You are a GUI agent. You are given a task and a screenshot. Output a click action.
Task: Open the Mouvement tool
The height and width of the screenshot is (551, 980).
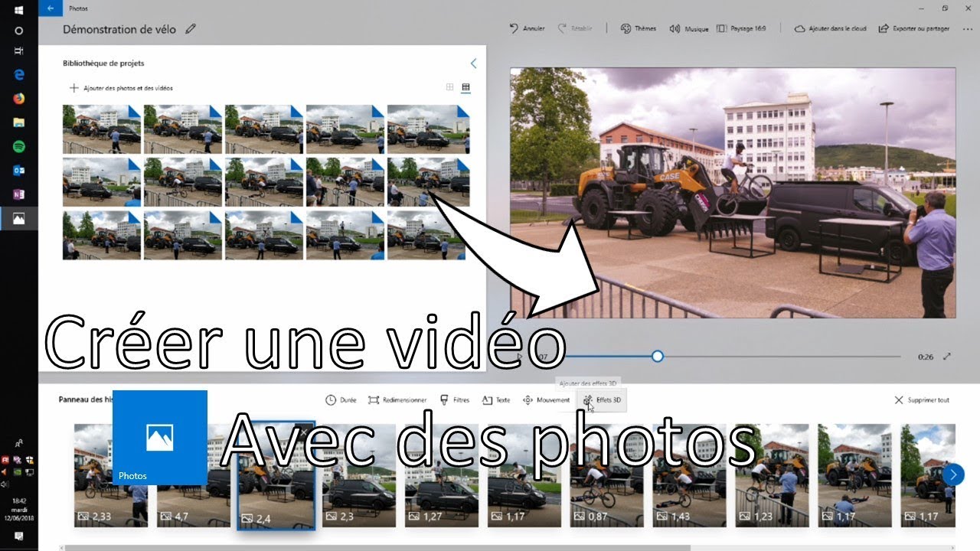click(546, 399)
